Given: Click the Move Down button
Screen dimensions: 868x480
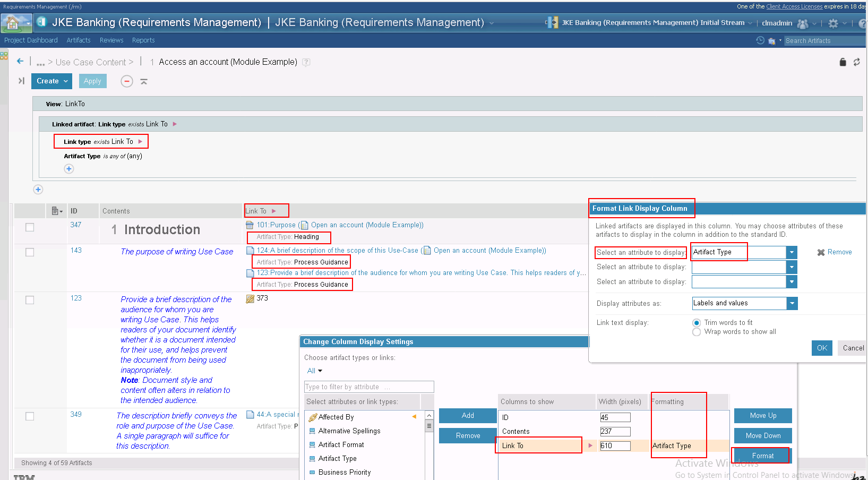Looking at the screenshot, I should pos(763,436).
